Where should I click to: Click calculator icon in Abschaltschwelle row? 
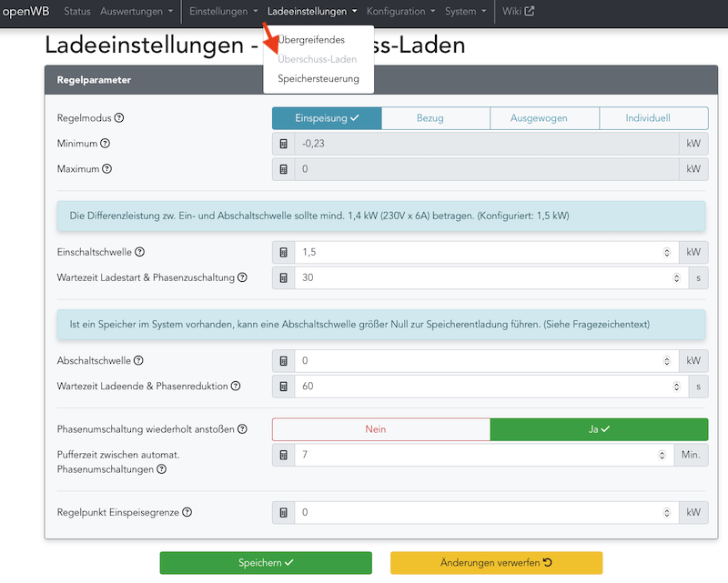[283, 361]
